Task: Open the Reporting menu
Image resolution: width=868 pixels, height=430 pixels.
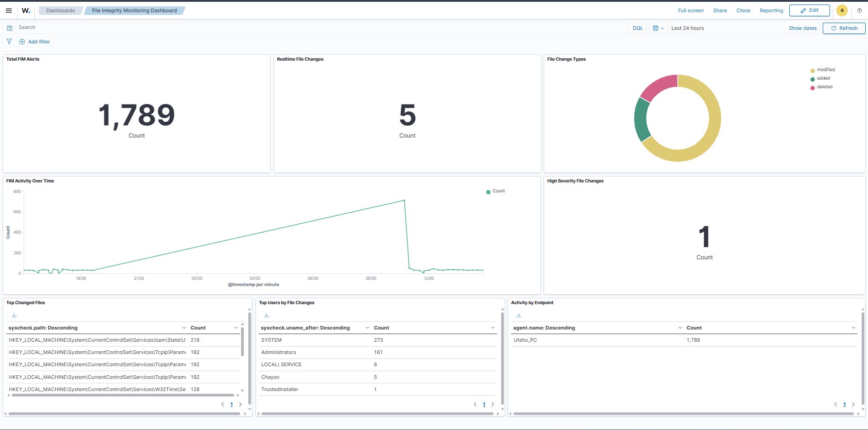Action: pyautogui.click(x=771, y=10)
